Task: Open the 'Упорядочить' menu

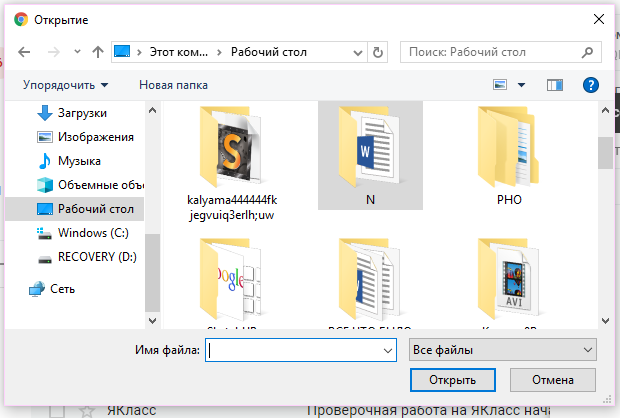Action: click(x=65, y=85)
